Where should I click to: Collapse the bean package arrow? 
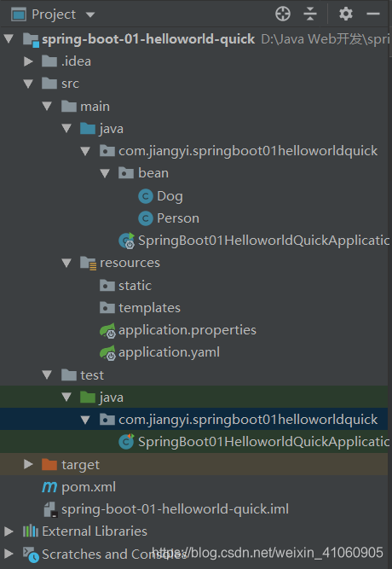click(105, 173)
